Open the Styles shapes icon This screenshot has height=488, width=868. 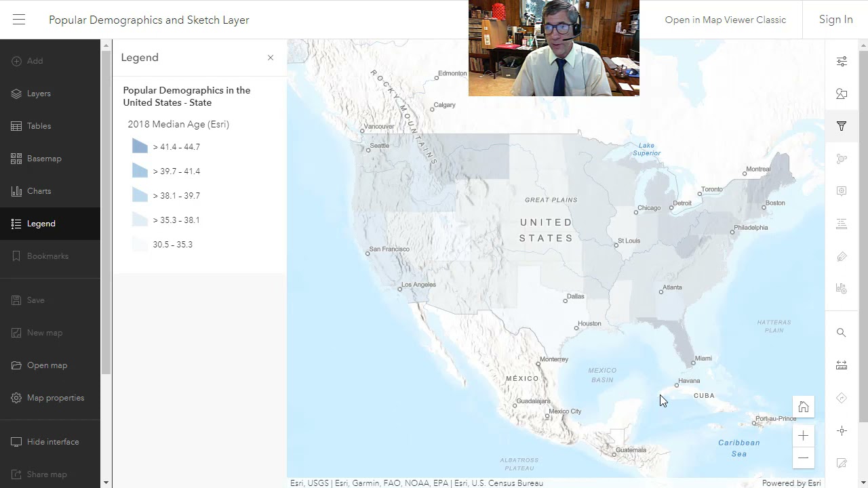point(842,94)
